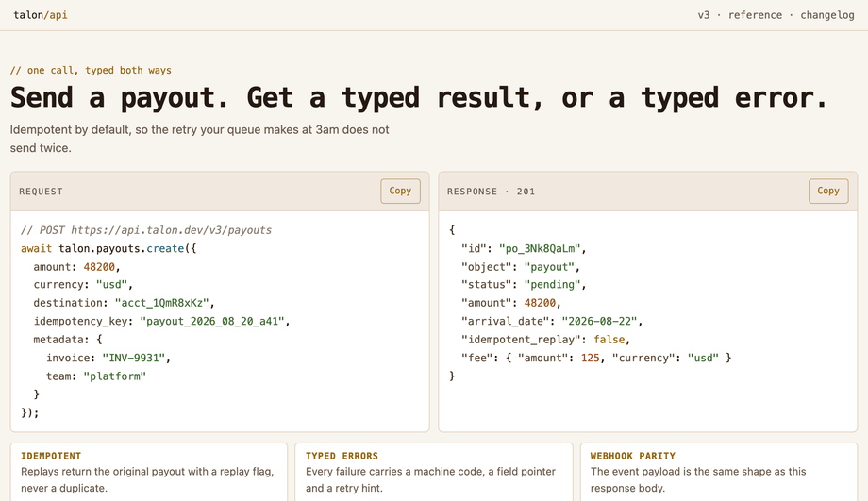Click the 'await talon.payouts.create({' line

108,248
